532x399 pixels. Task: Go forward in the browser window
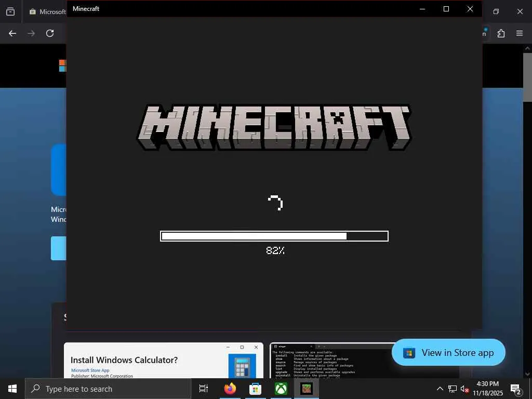pyautogui.click(x=31, y=33)
